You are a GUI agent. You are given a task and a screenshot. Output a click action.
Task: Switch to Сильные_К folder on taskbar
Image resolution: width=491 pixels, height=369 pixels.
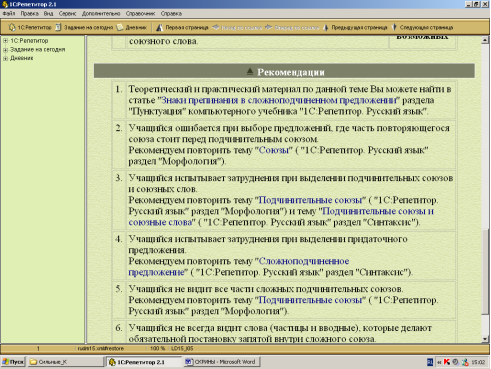click(x=65, y=362)
